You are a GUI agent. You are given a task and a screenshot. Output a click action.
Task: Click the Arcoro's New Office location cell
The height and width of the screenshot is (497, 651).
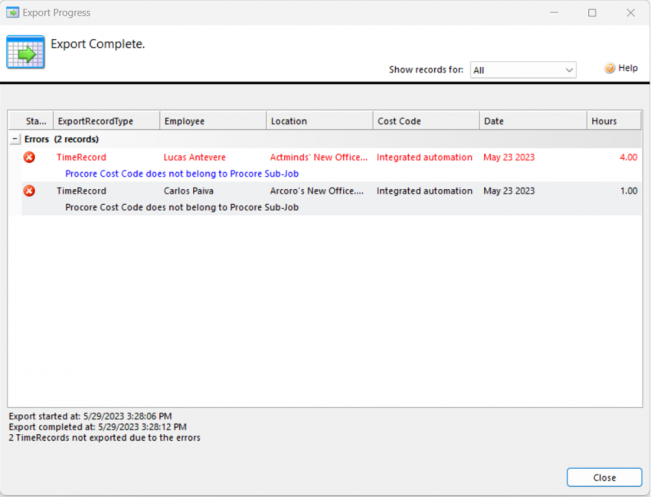coord(317,191)
